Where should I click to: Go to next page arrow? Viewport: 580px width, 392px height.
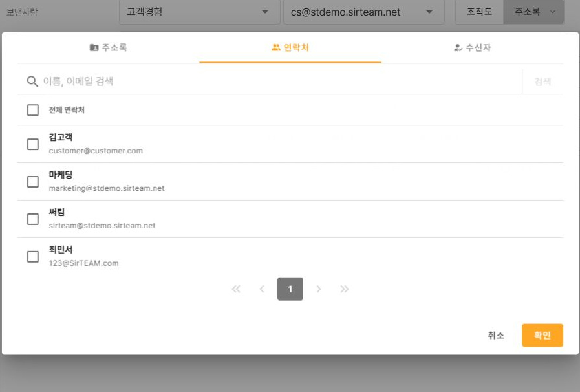[319, 289]
